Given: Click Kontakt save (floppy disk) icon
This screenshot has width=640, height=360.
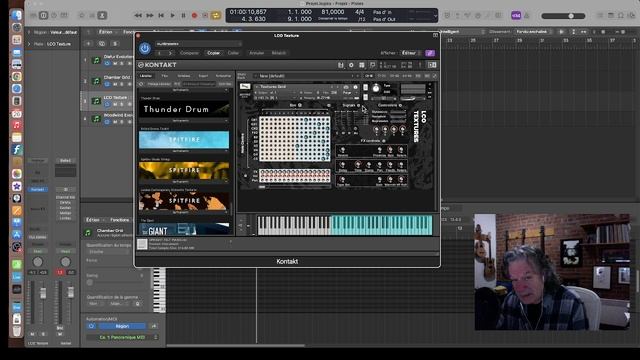Looking at the screenshot, I should click(340, 65).
